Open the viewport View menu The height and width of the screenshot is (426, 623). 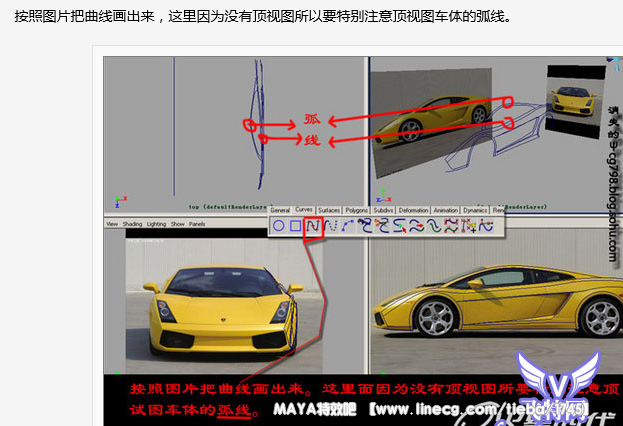[x=112, y=224]
